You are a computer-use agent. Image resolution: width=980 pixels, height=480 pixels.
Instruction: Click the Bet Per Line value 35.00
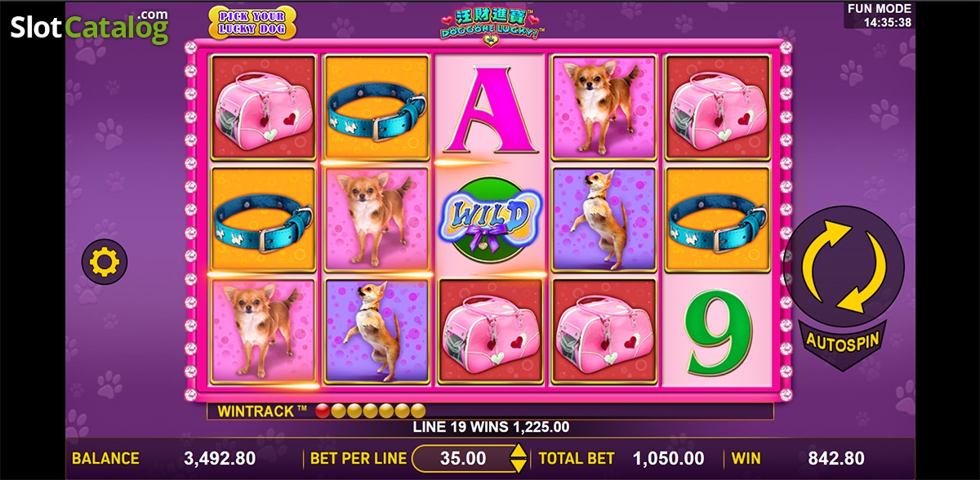tap(463, 459)
